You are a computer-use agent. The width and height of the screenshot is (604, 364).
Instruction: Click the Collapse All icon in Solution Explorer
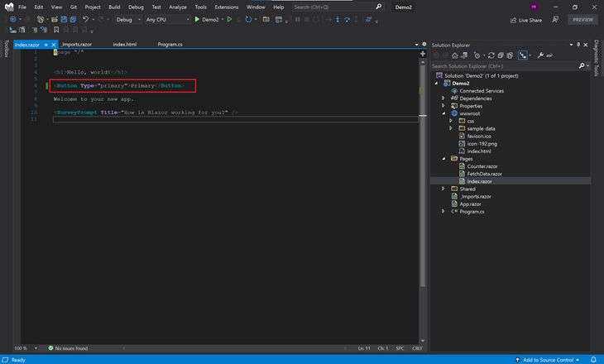pos(501,55)
